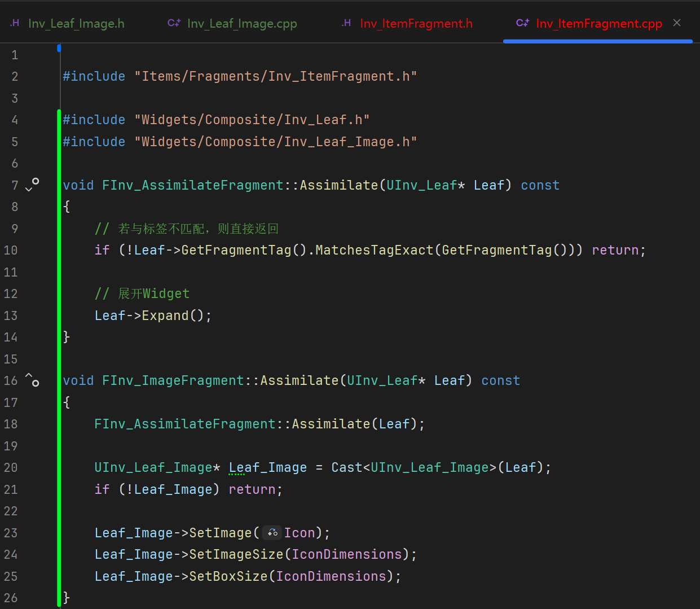The width and height of the screenshot is (700, 609).
Task: Click the parameter hint icon before Icon
Action: pos(272,532)
